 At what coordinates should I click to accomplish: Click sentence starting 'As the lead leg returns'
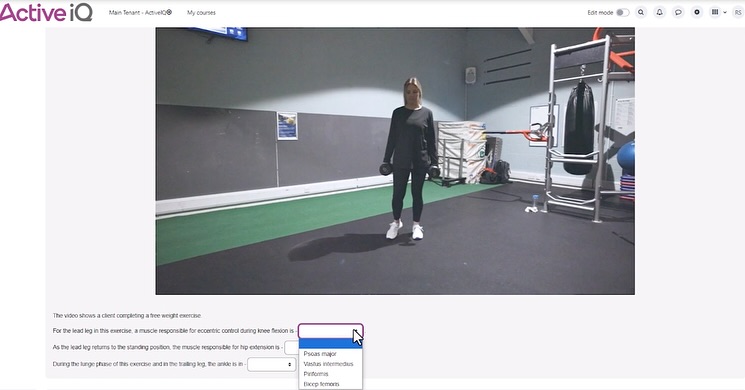pos(166,347)
